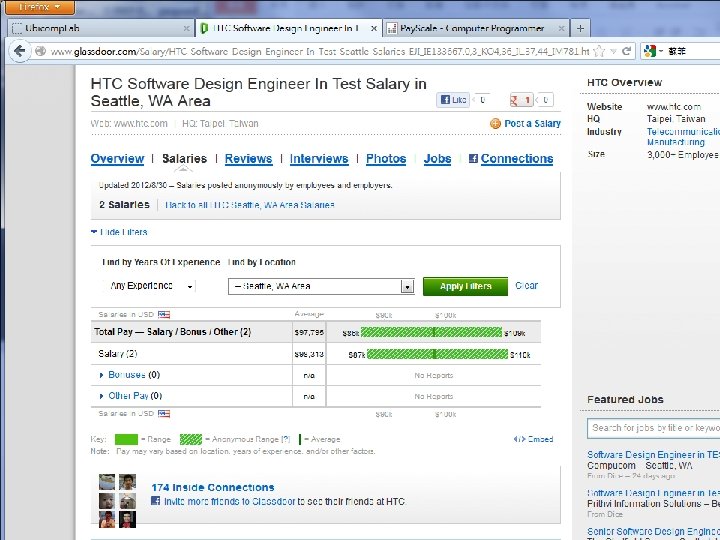The image size is (720, 540).
Task: Expand the Other Pay row
Action: pos(128,396)
